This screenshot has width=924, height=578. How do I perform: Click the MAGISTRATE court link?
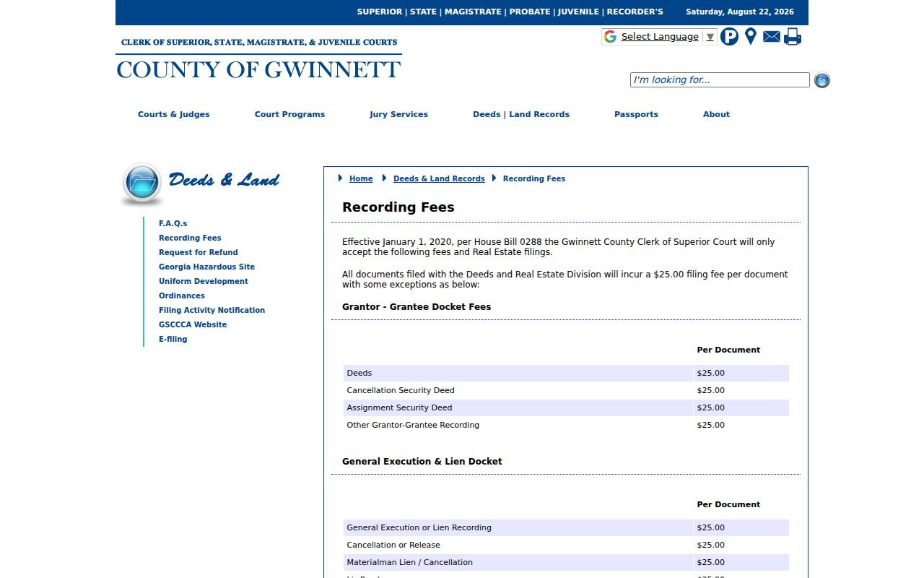(x=473, y=12)
